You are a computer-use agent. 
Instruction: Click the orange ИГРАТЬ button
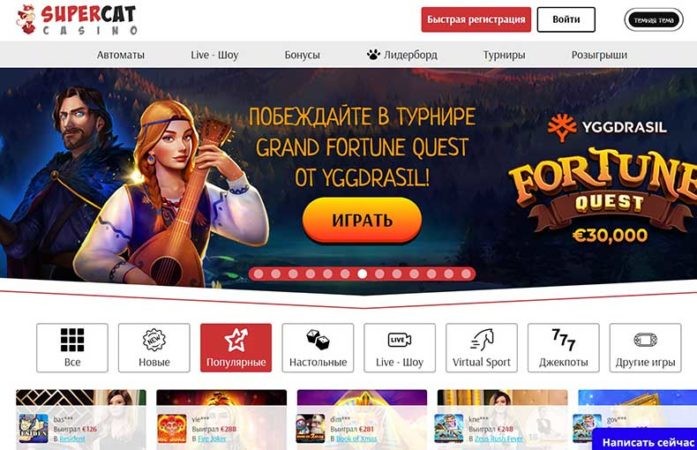click(362, 221)
